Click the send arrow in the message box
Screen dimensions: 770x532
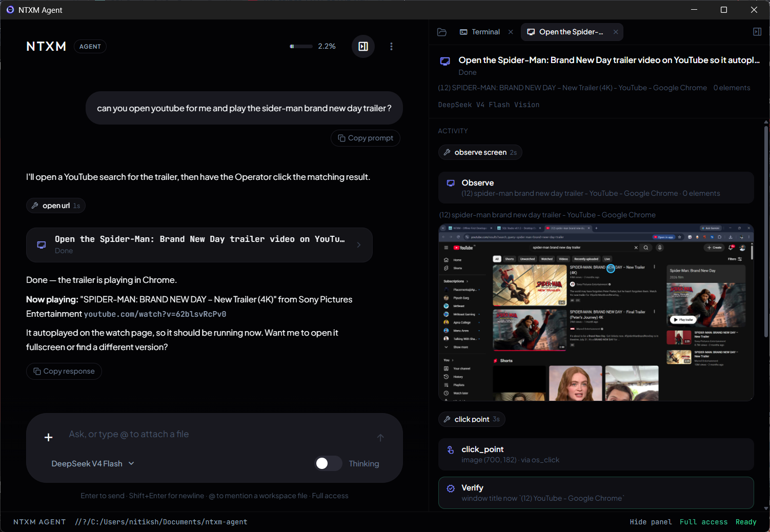380,437
